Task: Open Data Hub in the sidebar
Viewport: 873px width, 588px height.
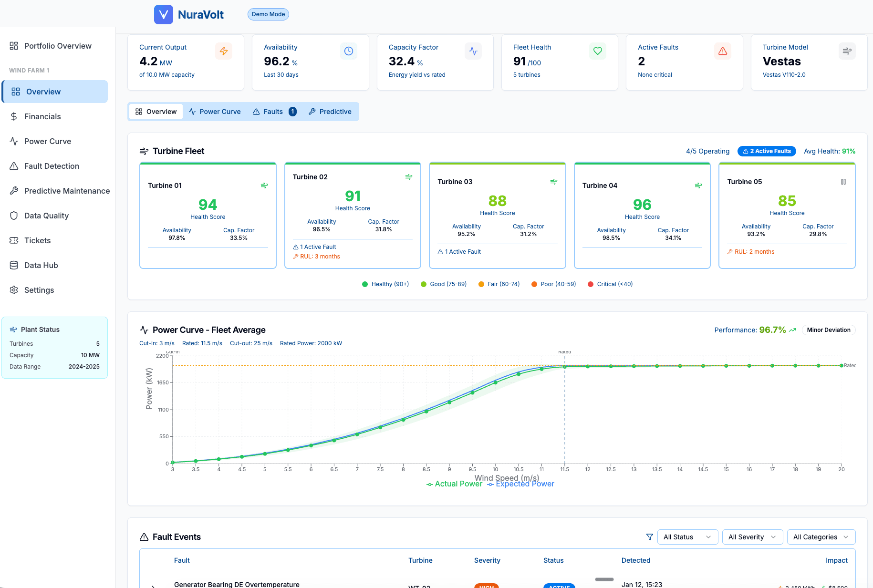Action: point(55,265)
